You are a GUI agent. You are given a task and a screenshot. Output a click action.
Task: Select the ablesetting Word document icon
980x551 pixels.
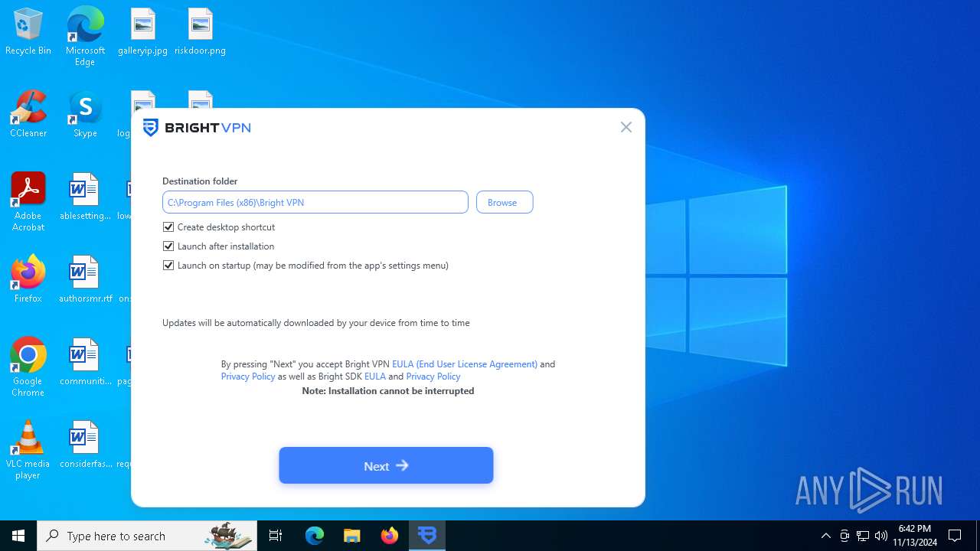(85, 197)
